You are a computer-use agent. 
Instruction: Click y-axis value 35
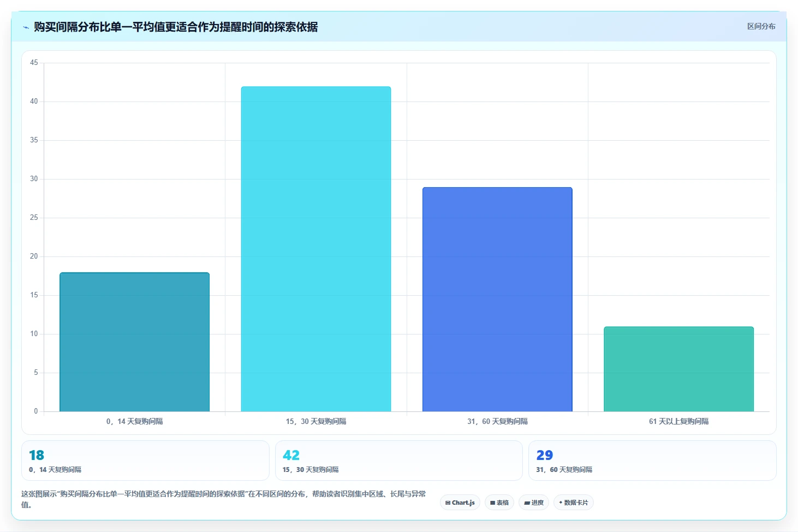pyautogui.click(x=34, y=140)
